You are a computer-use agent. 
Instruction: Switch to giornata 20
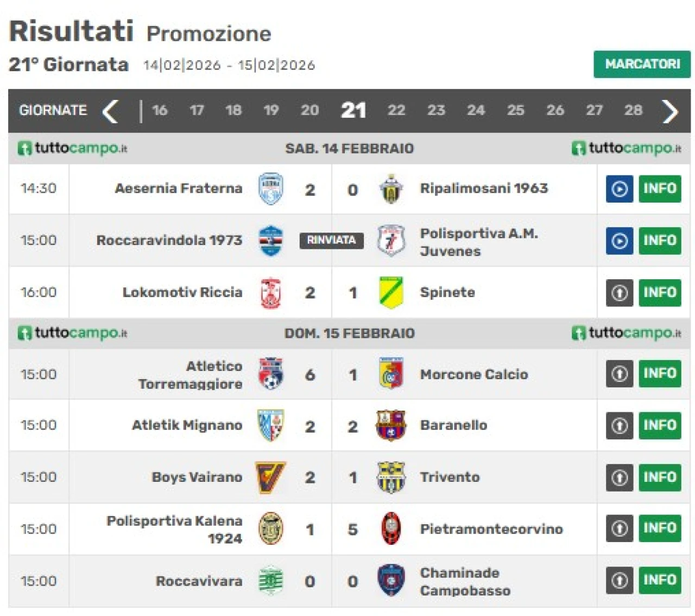pyautogui.click(x=309, y=111)
